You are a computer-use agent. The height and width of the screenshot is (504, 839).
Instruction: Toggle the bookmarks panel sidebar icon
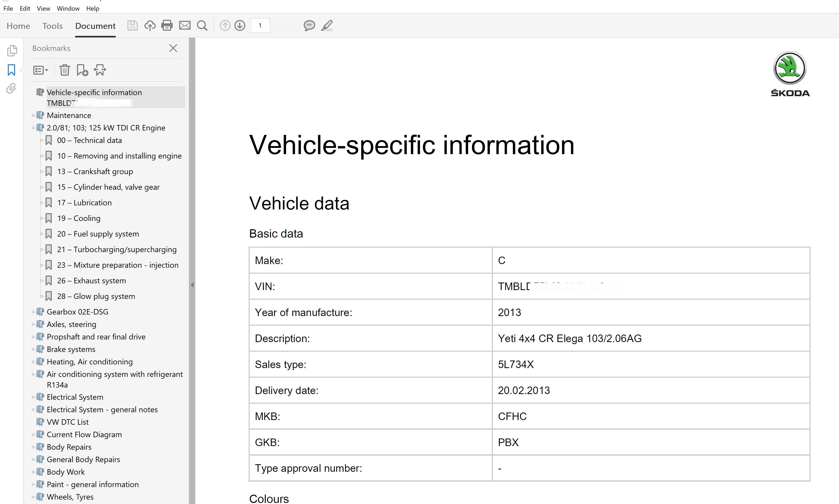tap(11, 70)
